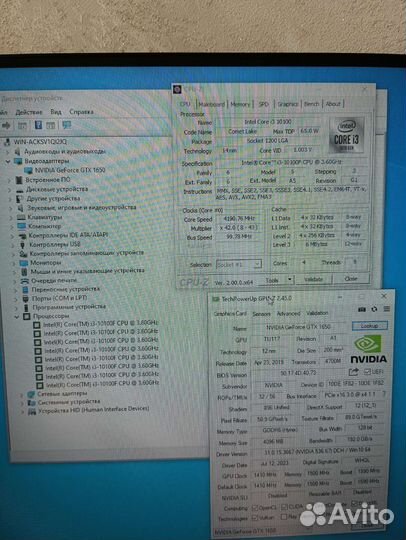The width and height of the screenshot is (406, 540).
Task: Toggle the Vulkan checkbox
Action: tap(255, 518)
